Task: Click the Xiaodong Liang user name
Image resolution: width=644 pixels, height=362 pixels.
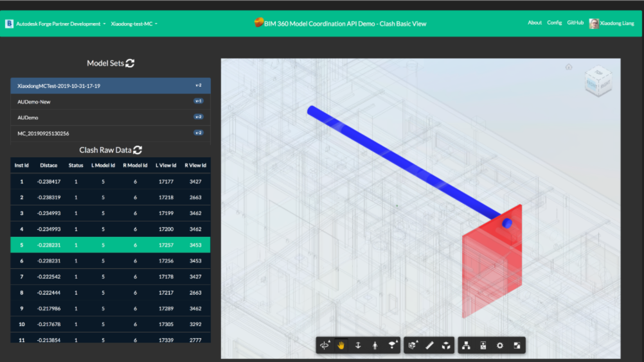Action: (617, 23)
